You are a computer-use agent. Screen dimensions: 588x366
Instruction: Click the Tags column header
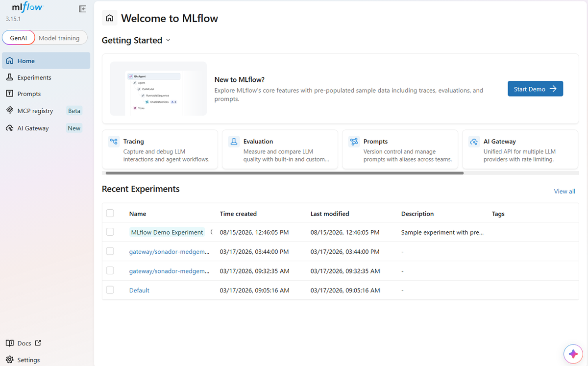point(498,214)
